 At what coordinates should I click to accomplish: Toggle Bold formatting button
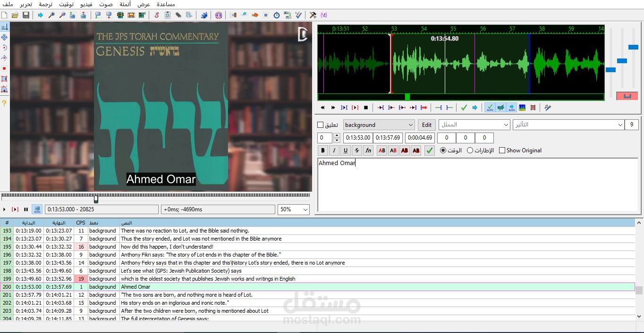coord(323,150)
